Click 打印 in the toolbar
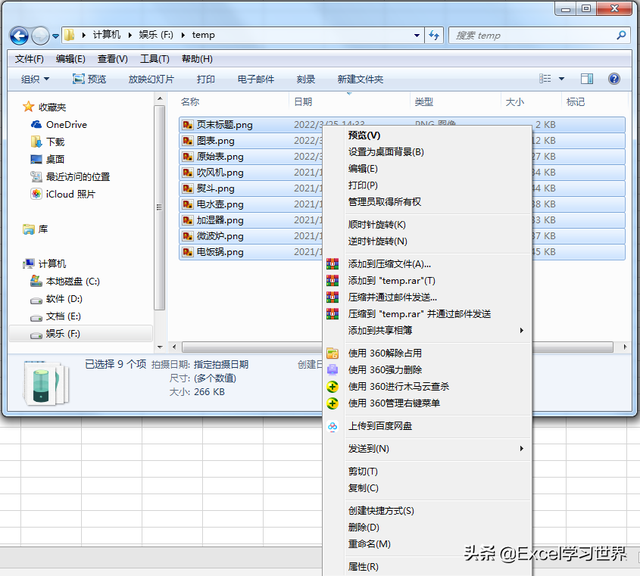The image size is (640, 576). pos(206,79)
